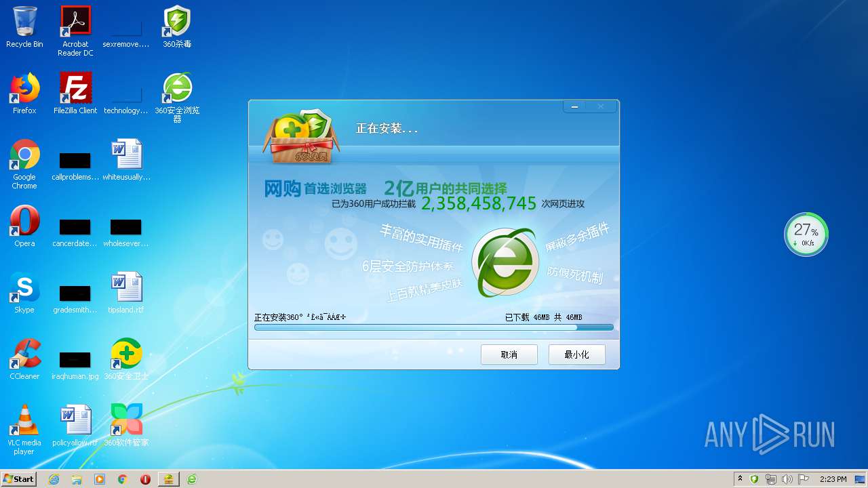Open Chrome from the taskbar
The width and height of the screenshot is (868, 488).
[x=123, y=479]
